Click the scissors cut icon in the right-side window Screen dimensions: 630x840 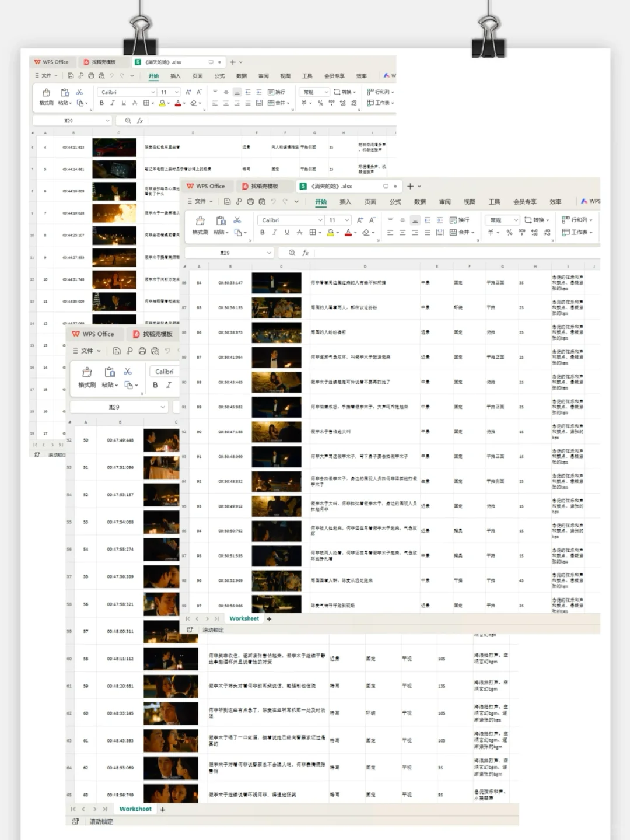coord(237,220)
